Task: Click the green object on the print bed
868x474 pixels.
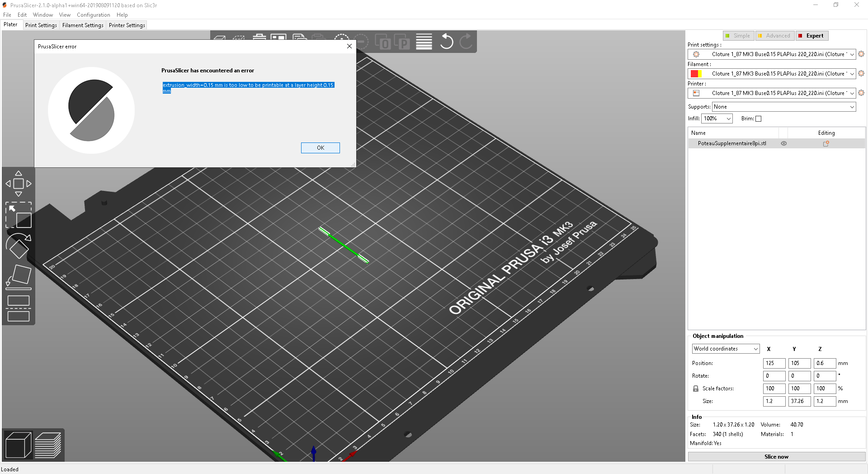Action: click(344, 245)
